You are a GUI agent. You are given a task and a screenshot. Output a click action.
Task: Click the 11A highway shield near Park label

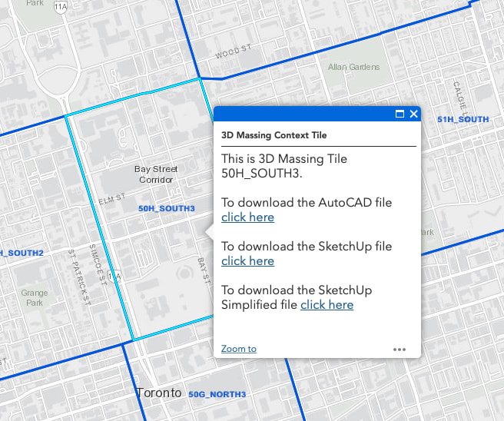point(61,7)
